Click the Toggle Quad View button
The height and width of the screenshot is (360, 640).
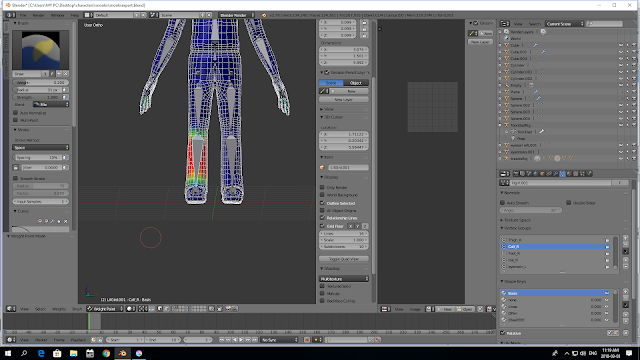344,259
